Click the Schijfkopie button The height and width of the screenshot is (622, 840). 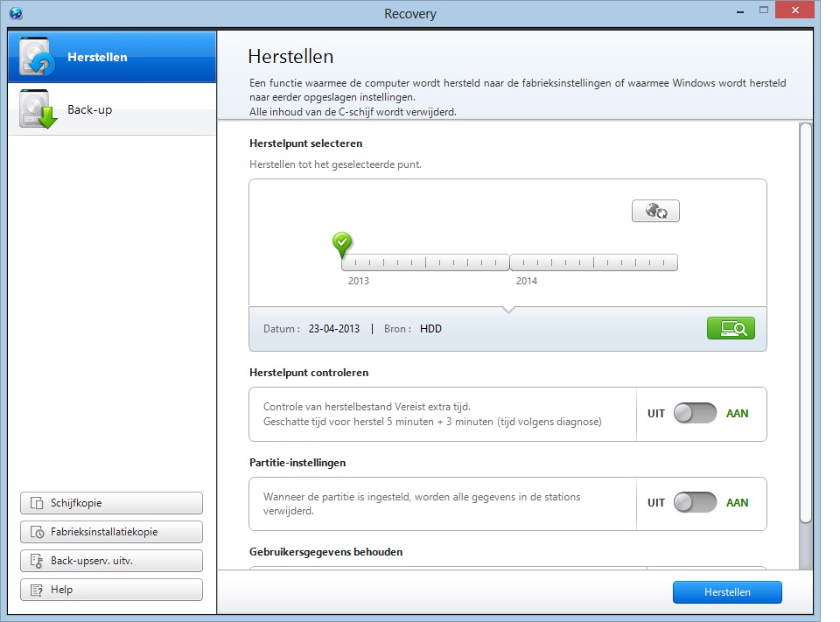click(x=111, y=503)
